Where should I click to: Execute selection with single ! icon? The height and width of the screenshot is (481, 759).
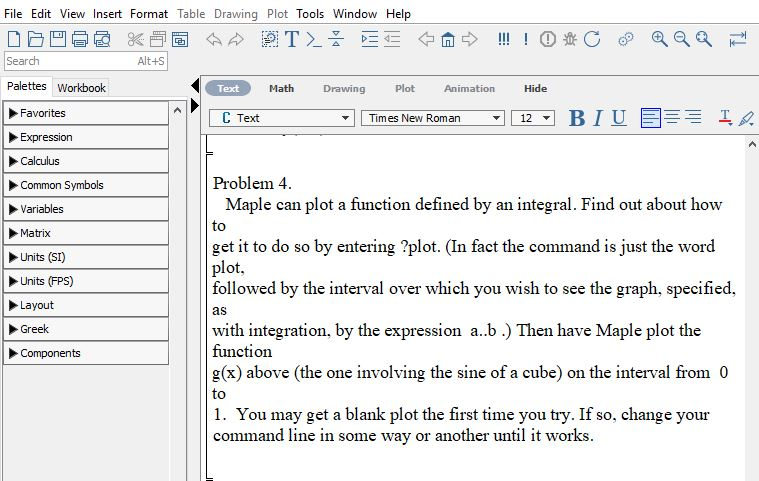[526, 39]
